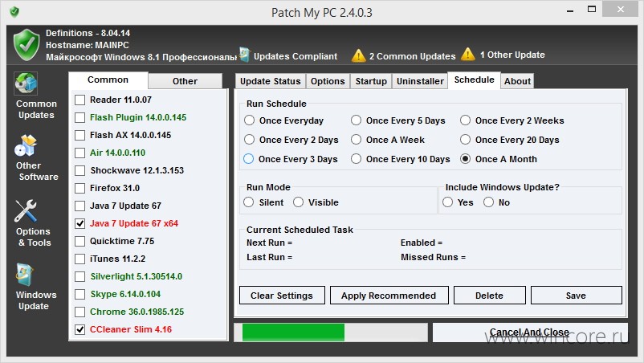This screenshot has width=644, height=363.
Task: Select Once Every 2 Days option
Action: tap(249, 140)
